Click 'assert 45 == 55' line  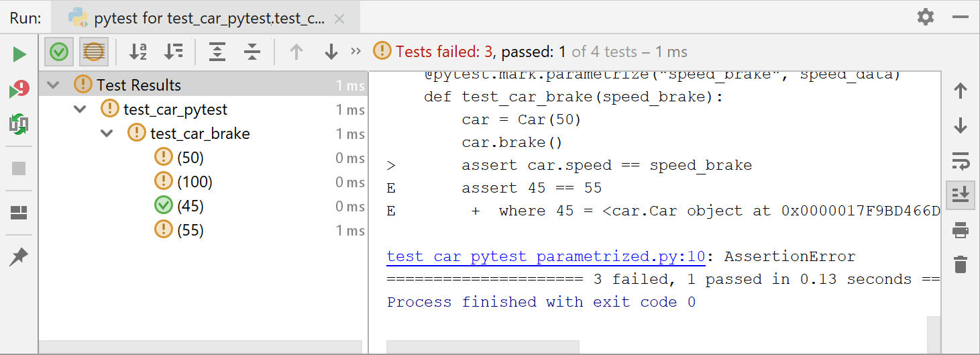coord(532,188)
